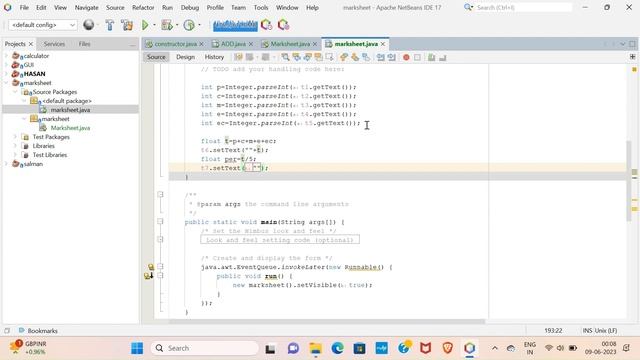Switch to the Design view
The image size is (640, 360).
185,57
